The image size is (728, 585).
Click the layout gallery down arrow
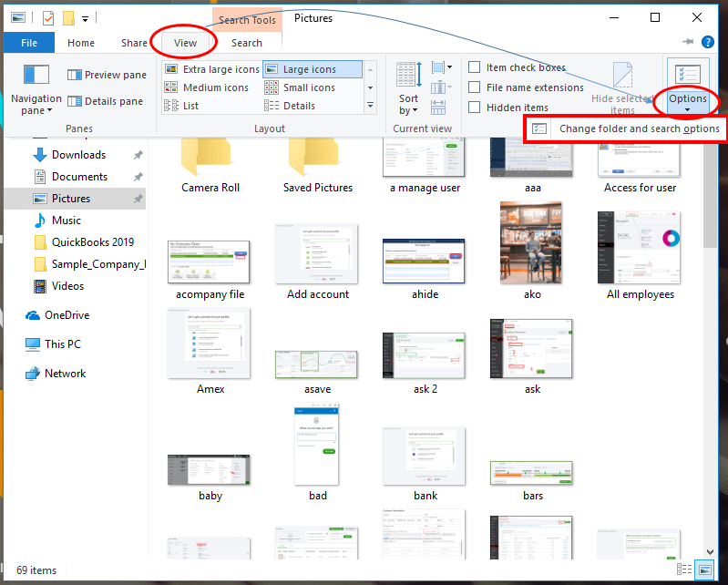coord(370,87)
